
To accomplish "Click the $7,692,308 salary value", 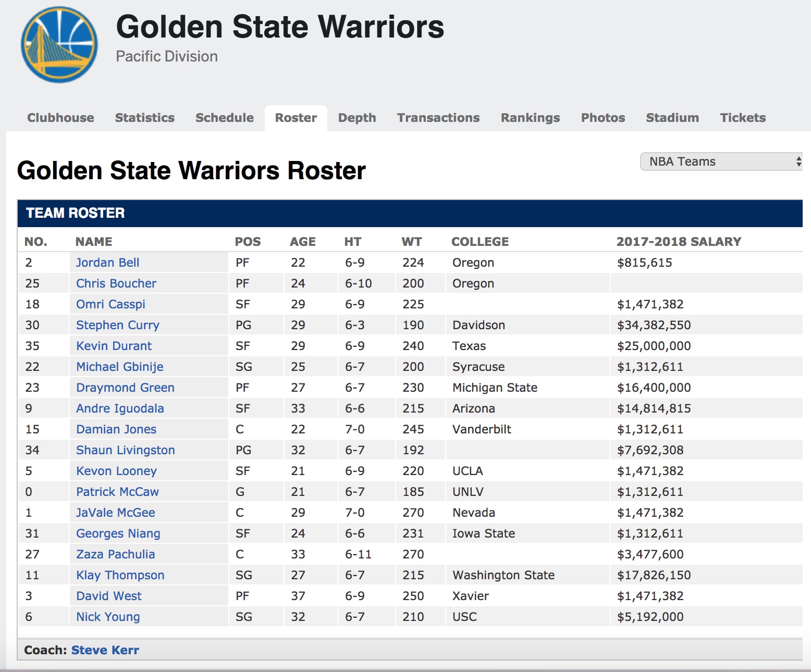I will point(650,450).
